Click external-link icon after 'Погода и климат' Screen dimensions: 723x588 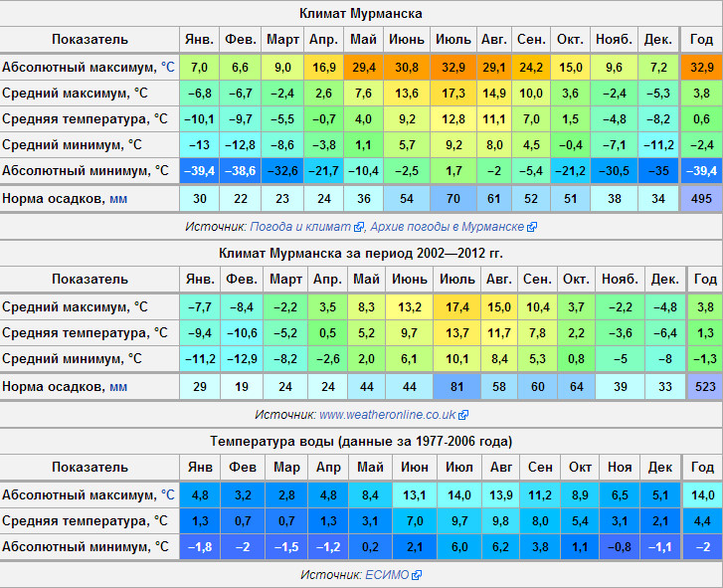point(358,227)
